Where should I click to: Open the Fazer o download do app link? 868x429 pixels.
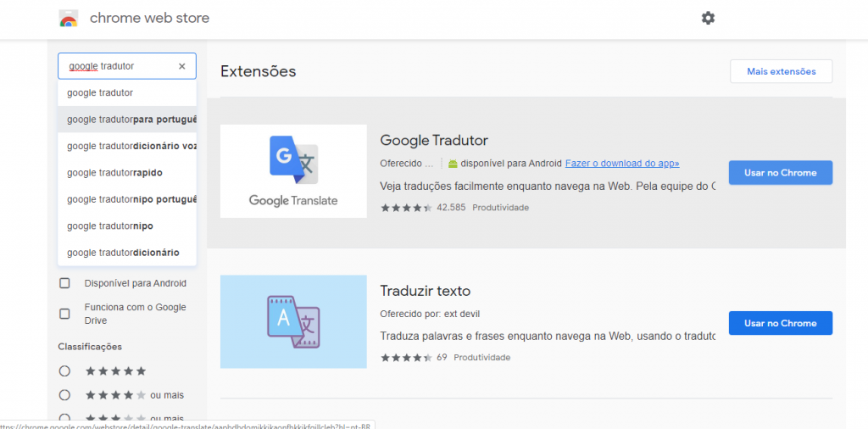tap(622, 164)
